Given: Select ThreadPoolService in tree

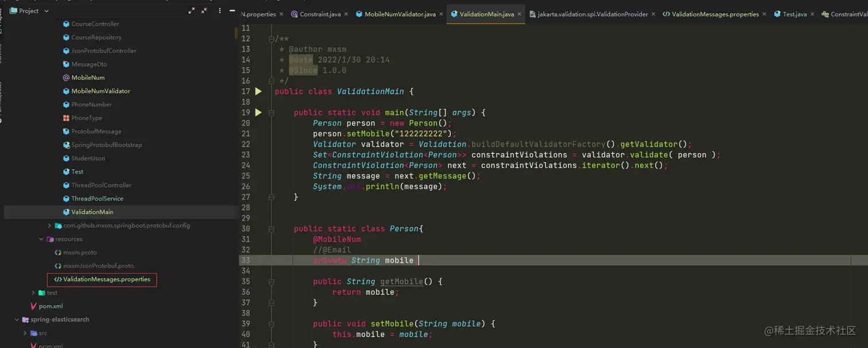Looking at the screenshot, I should point(97,199).
